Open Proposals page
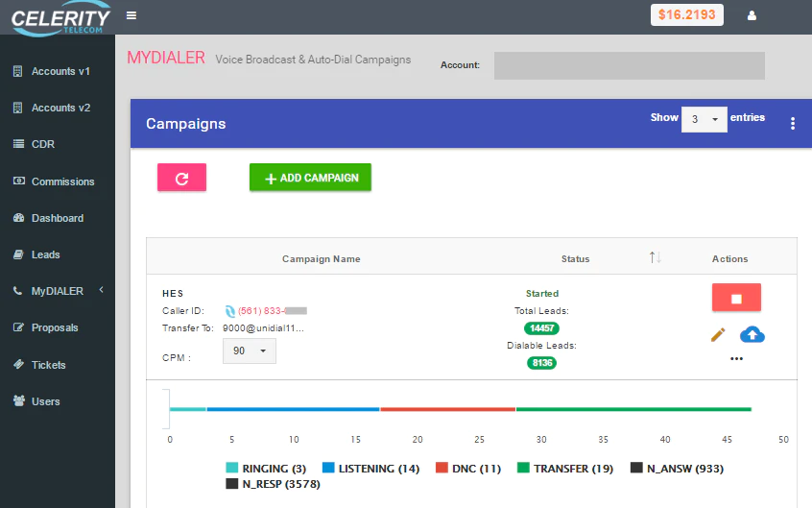Image resolution: width=812 pixels, height=508 pixels. pyautogui.click(x=57, y=327)
